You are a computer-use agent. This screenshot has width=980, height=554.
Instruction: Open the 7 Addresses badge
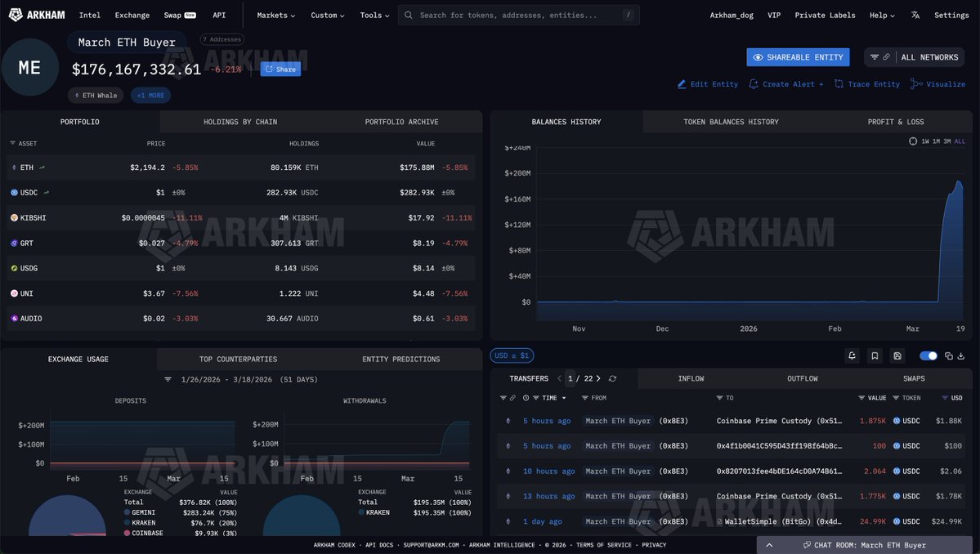tap(222, 39)
